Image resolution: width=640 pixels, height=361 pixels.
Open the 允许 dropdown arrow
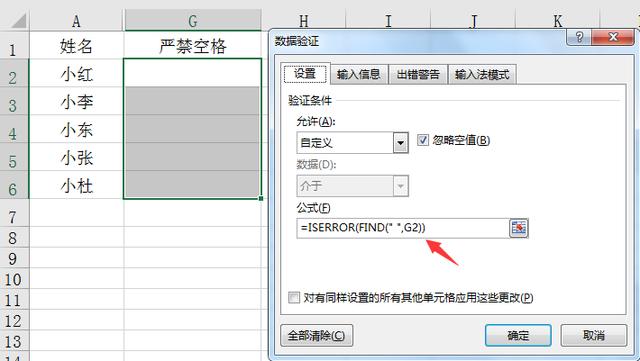click(400, 143)
